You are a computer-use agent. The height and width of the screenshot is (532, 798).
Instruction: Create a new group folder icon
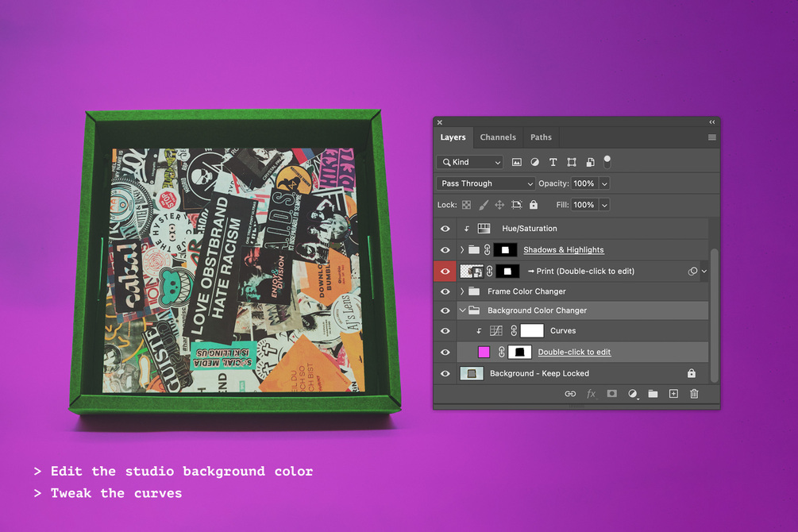[653, 394]
